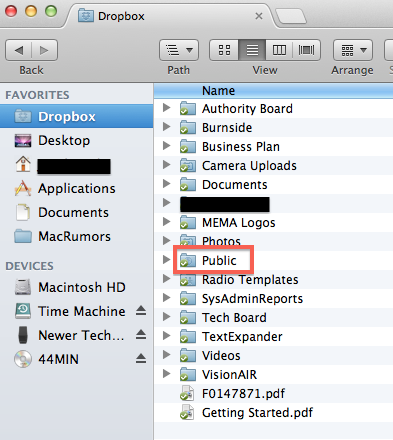Expand the Videos folder
The height and width of the screenshot is (440, 393).
click(166, 355)
